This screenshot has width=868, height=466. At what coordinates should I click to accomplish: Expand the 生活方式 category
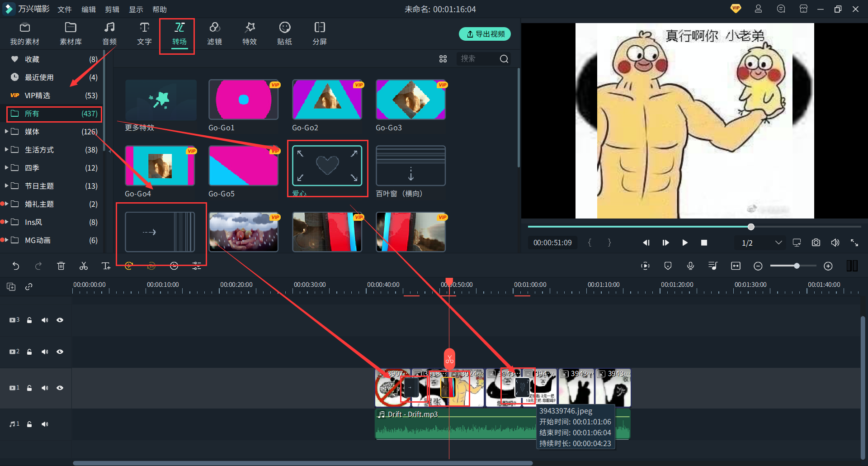(6, 149)
